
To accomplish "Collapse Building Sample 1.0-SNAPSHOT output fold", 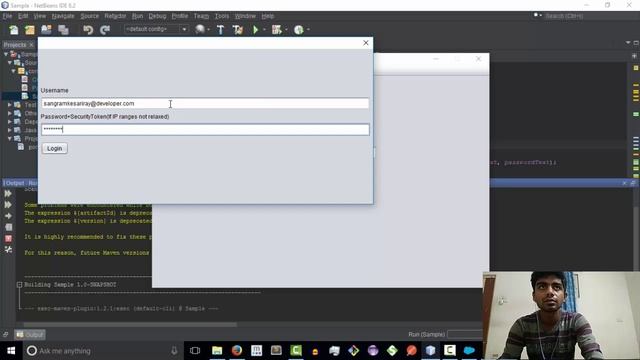I will [x=19, y=284].
